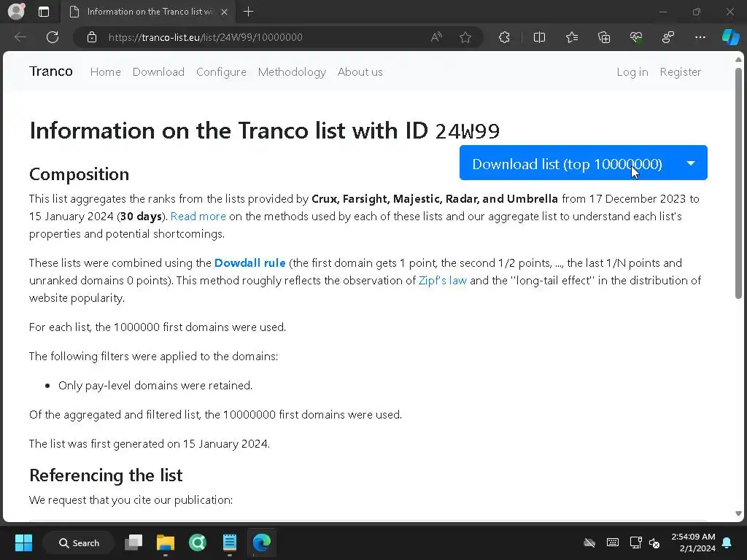Refresh the page
Screen dimensions: 747x560
53,37
